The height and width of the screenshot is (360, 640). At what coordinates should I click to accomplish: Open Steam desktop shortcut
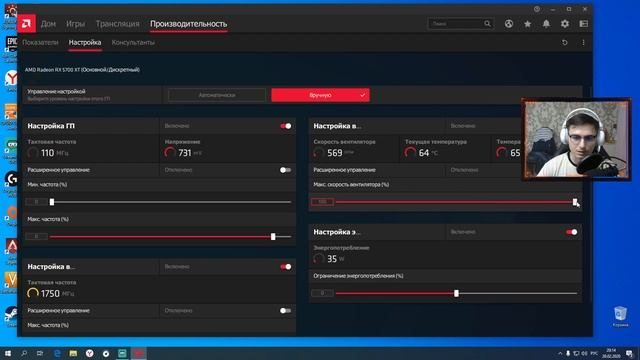point(11,316)
